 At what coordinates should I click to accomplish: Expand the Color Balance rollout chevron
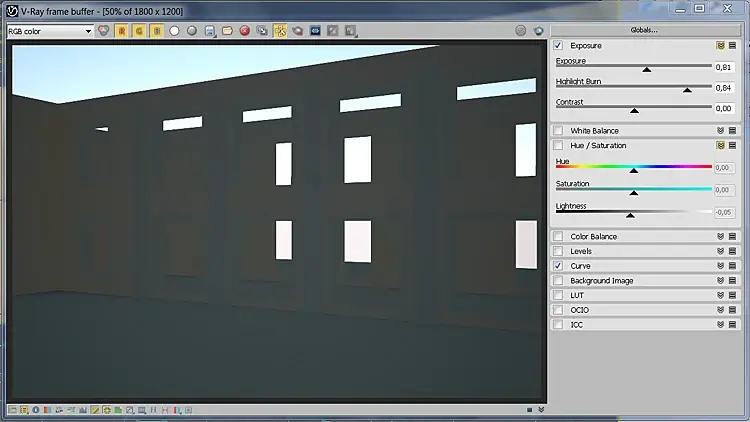(x=721, y=236)
